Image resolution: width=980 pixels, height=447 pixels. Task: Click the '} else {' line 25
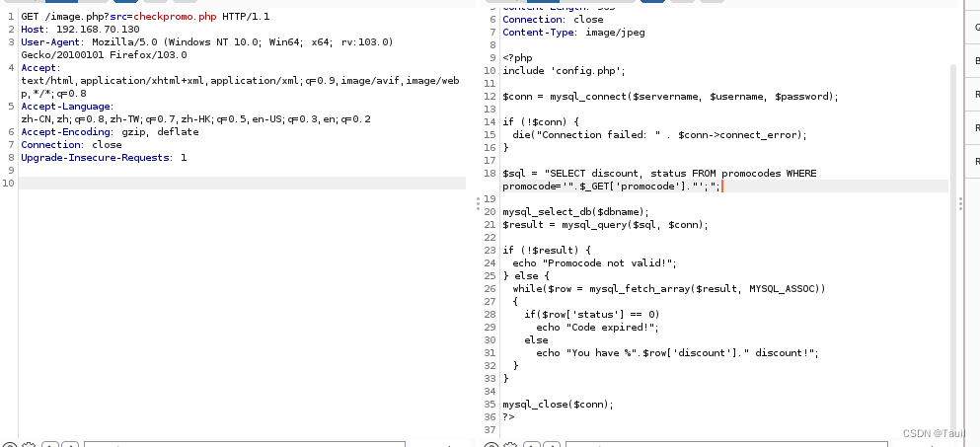[526, 275]
